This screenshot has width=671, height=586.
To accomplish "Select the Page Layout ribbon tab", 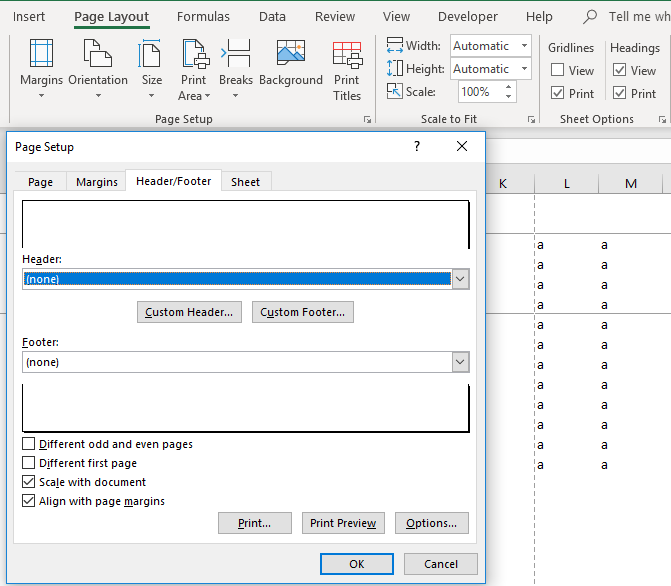I will coord(112,17).
